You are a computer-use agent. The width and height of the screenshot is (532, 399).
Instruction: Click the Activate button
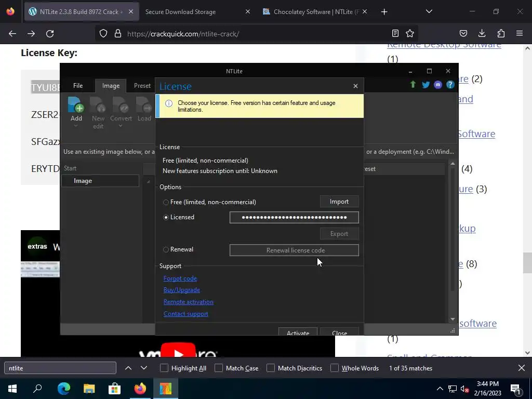coord(298,331)
